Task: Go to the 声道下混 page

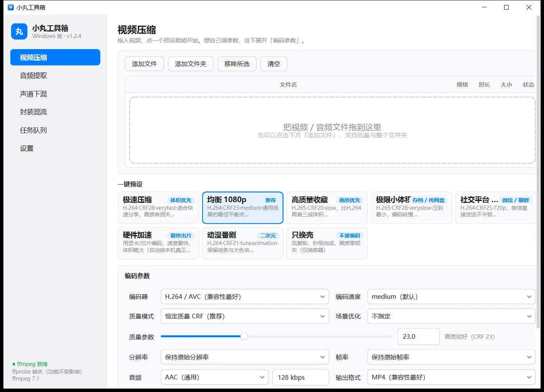Action: 55,94
